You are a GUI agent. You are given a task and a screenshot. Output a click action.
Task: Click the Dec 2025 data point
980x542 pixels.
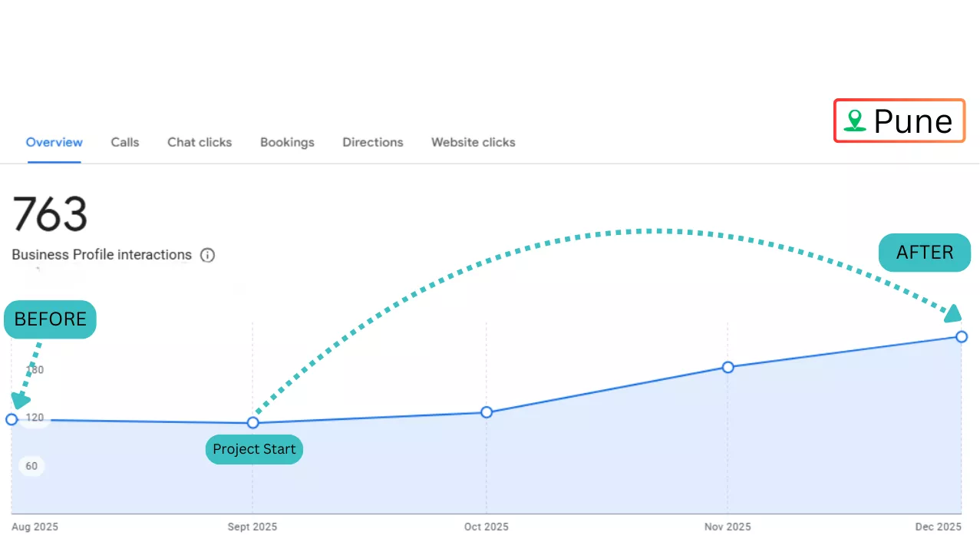click(962, 336)
